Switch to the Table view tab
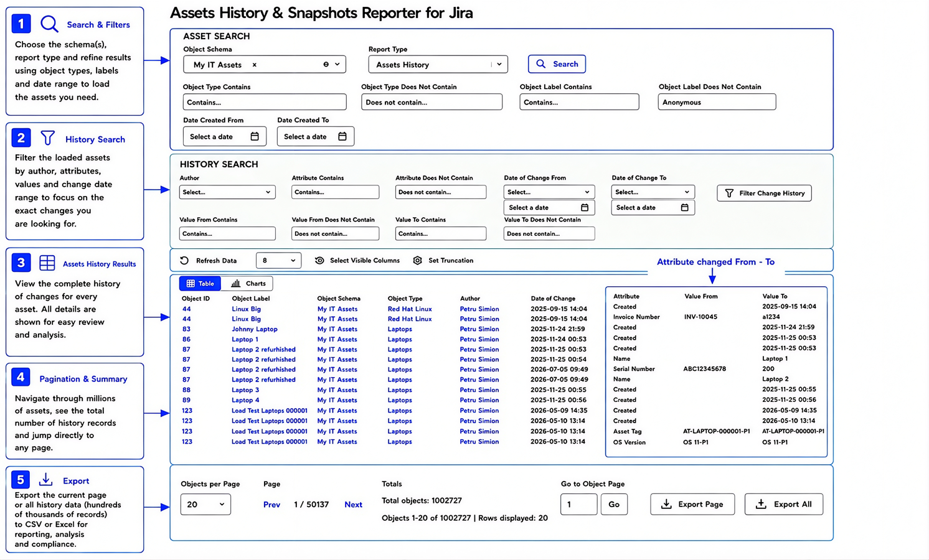Screen dimensions: 929x560 (200, 284)
